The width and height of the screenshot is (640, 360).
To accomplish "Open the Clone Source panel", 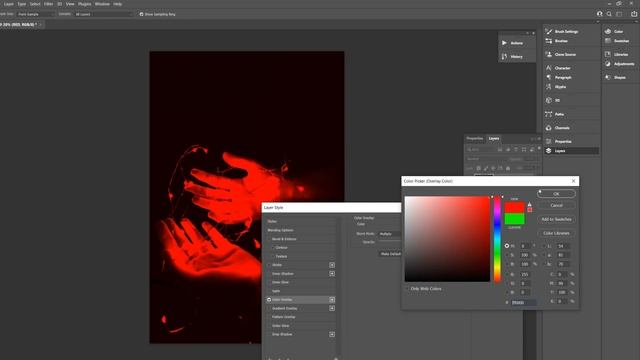I will pos(561,54).
